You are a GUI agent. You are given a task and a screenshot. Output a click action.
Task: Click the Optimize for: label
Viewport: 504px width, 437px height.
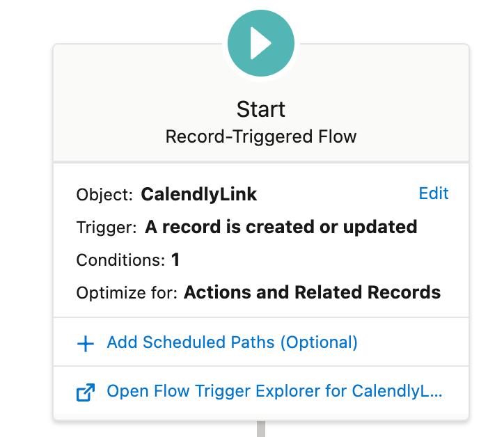point(127,292)
